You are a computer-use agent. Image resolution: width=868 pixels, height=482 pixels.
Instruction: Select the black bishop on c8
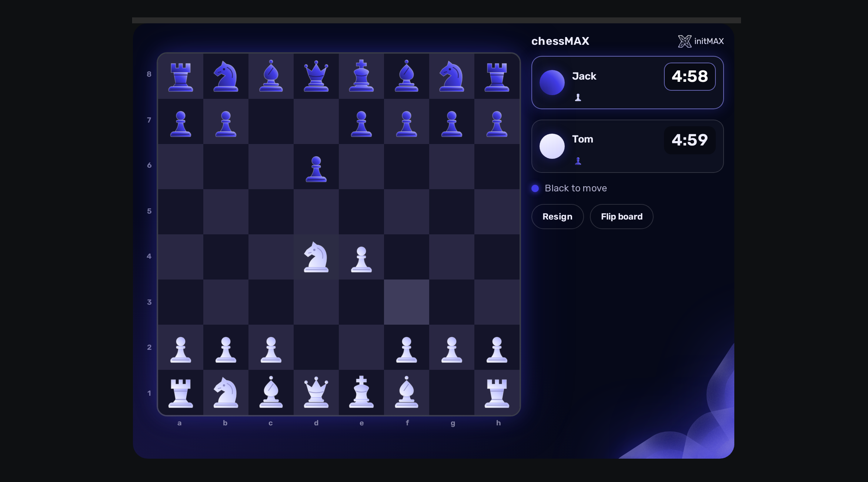pos(271,76)
